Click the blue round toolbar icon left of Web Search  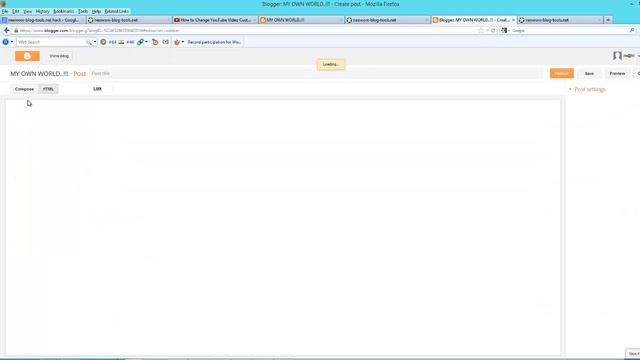[x=6, y=42]
